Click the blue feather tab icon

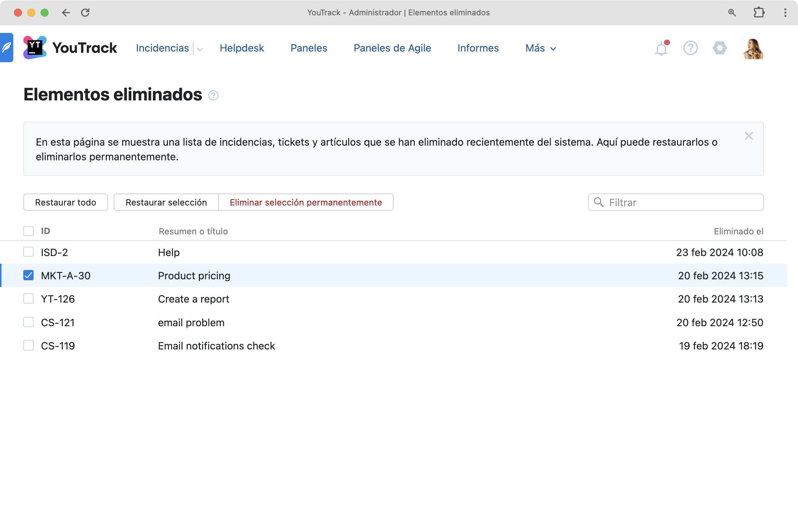[x=7, y=48]
